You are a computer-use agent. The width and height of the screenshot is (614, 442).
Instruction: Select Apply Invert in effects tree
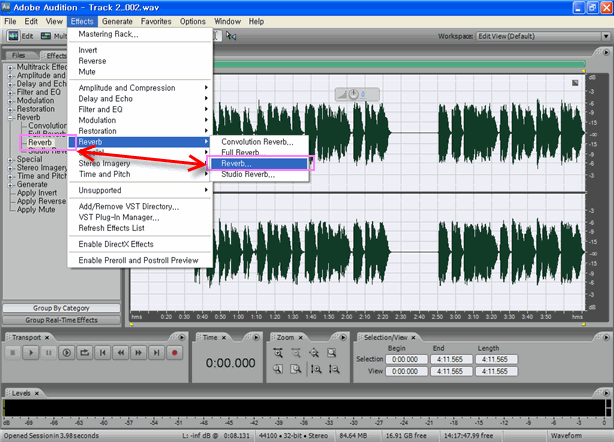(x=37, y=193)
